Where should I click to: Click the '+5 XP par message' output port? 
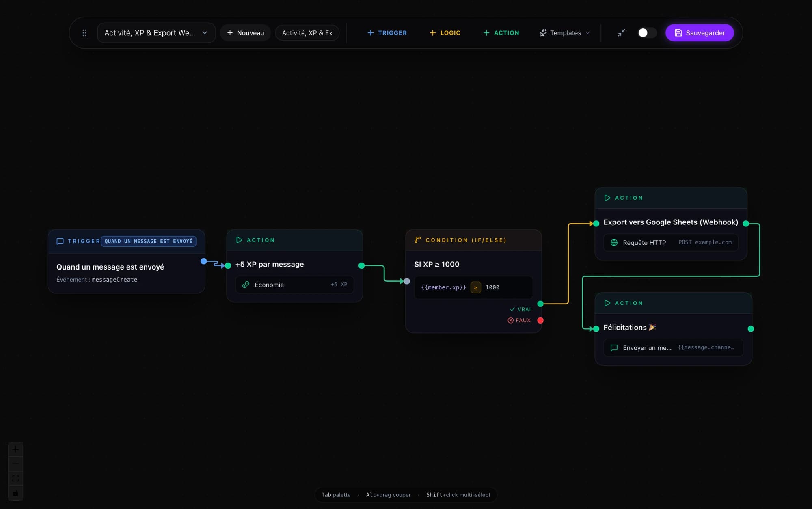point(361,265)
